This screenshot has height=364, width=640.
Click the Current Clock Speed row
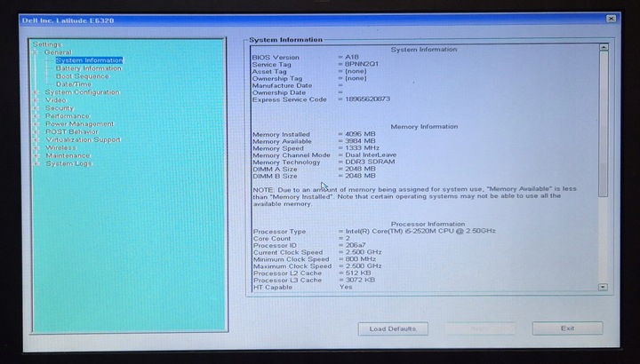click(317, 252)
